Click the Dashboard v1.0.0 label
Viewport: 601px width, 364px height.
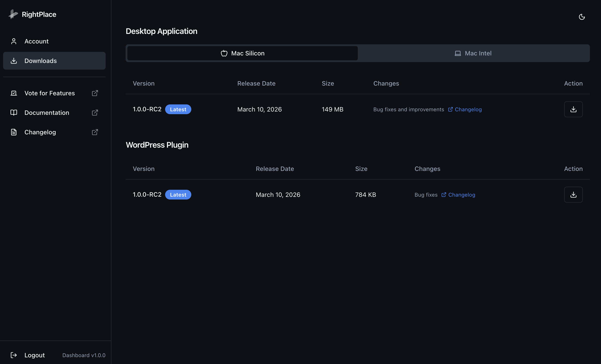point(84,355)
